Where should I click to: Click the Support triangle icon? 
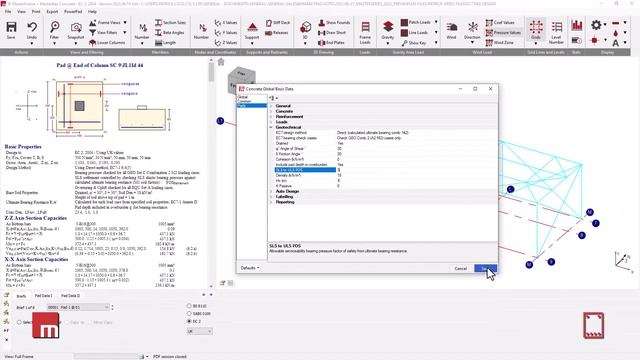[252, 27]
